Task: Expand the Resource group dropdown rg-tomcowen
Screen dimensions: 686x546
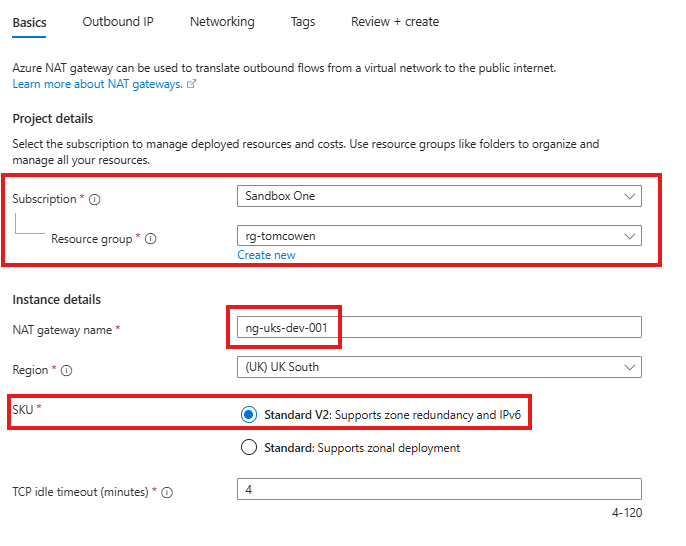Action: tap(439, 236)
